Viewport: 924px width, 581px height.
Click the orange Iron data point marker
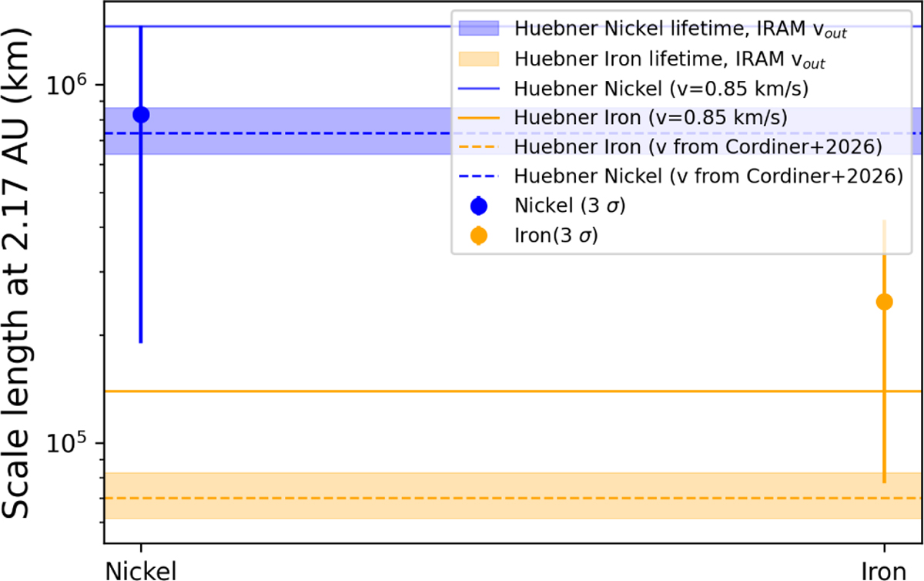[x=884, y=301]
